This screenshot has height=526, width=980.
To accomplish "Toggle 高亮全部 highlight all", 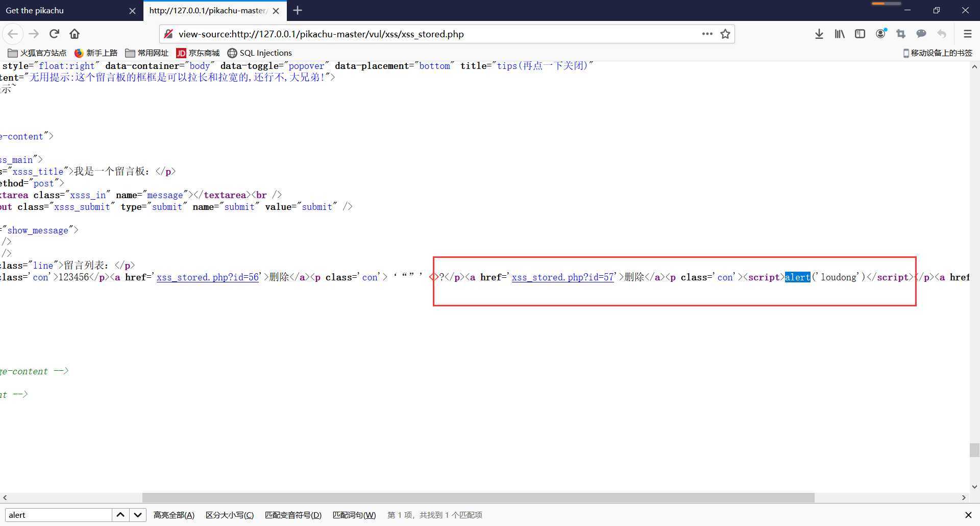I will tap(174, 515).
